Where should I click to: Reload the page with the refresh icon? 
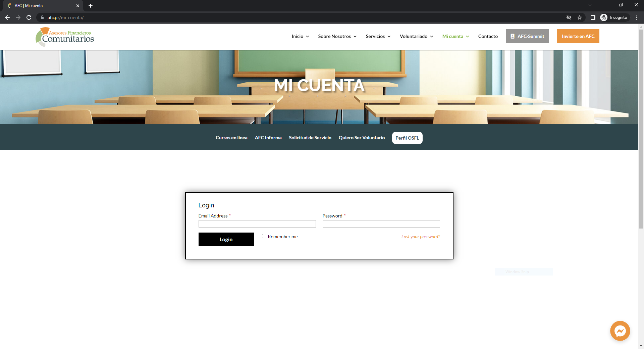[29, 17]
